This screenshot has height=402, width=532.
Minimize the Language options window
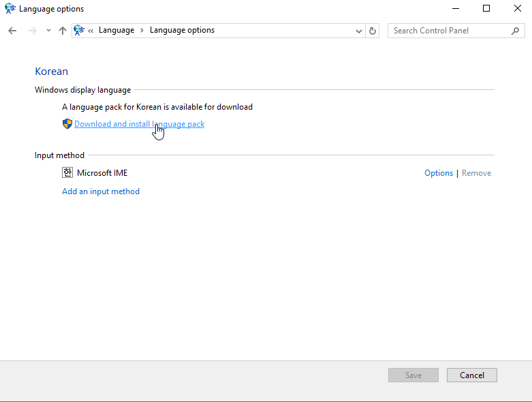[456, 8]
